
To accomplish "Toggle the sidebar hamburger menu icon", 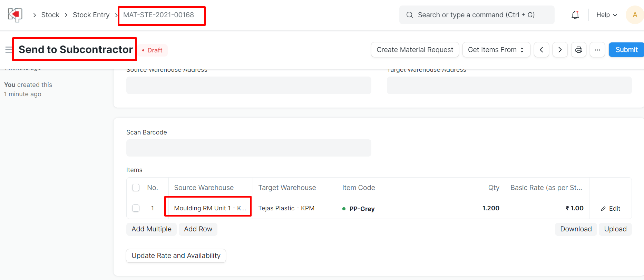I will 9,50.
